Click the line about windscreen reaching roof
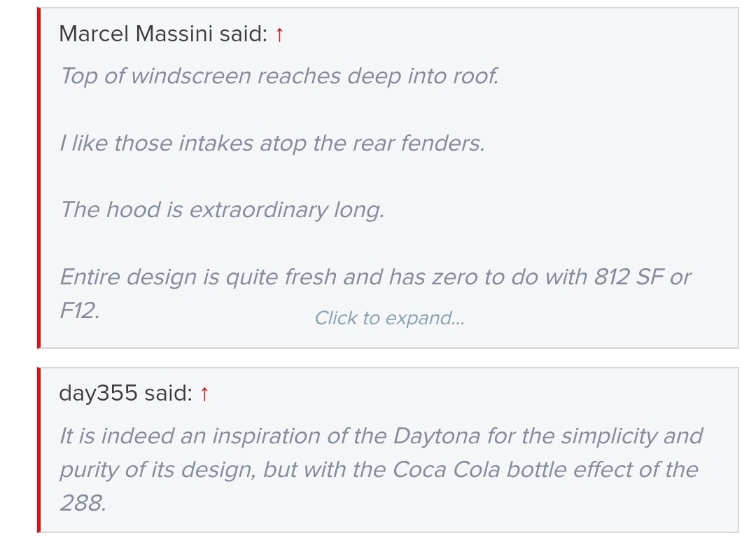This screenshot has height=540, width=756. point(279,76)
